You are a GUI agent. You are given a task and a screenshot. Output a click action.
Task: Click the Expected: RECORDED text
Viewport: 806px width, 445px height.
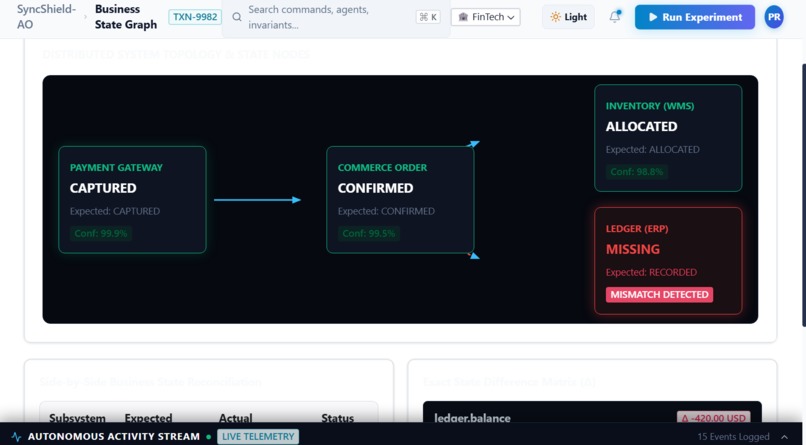[651, 272]
